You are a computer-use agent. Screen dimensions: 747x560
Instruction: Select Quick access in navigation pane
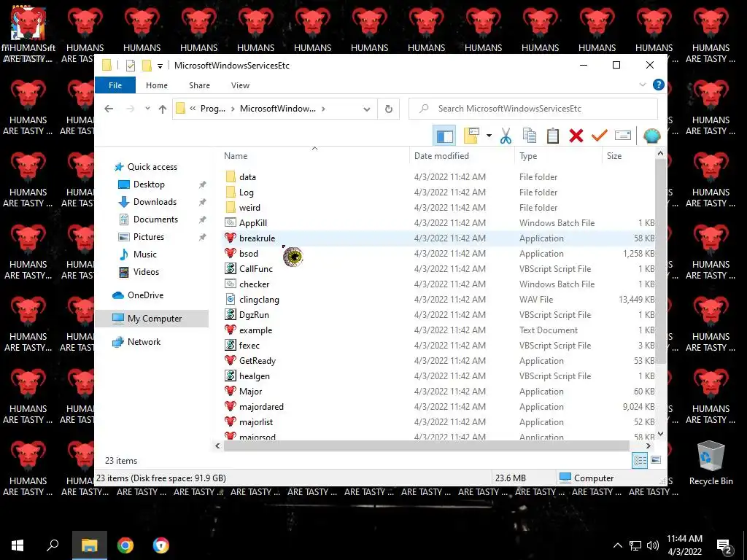(x=152, y=167)
